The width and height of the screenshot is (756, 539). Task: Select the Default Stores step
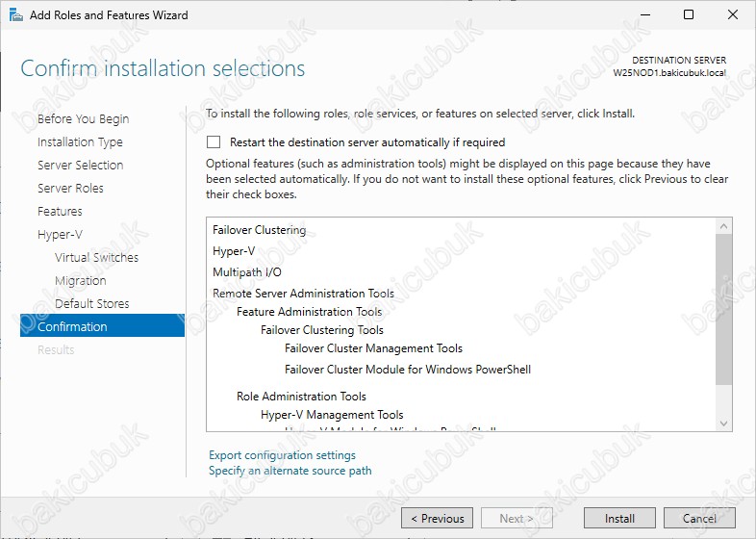coord(92,303)
